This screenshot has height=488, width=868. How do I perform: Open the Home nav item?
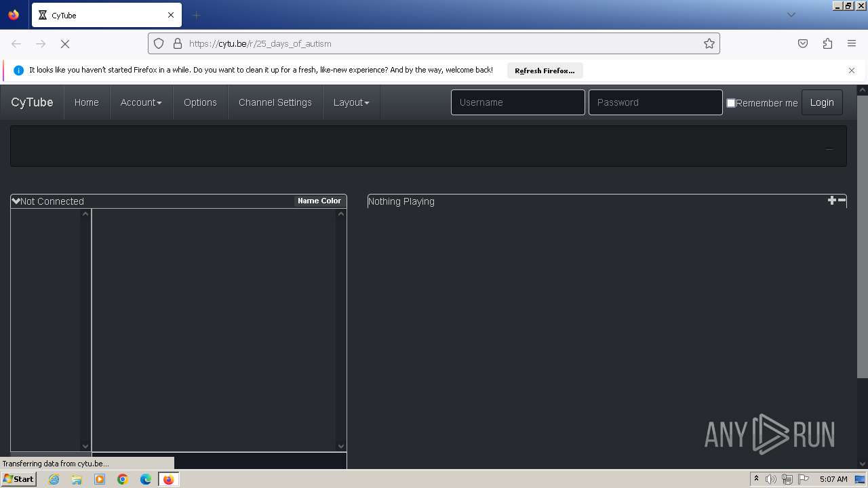click(x=87, y=102)
